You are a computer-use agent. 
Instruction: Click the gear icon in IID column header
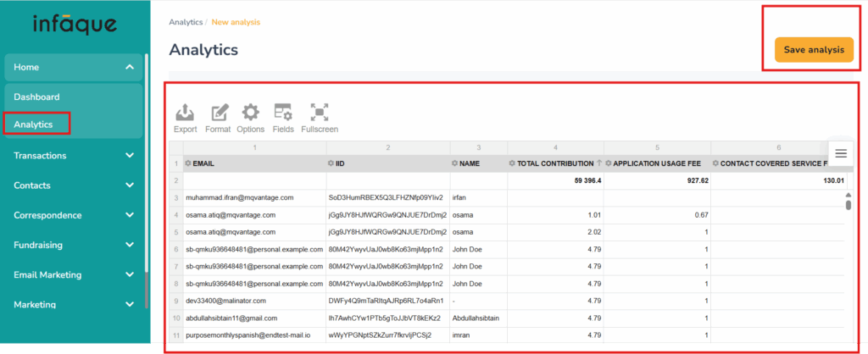point(331,163)
